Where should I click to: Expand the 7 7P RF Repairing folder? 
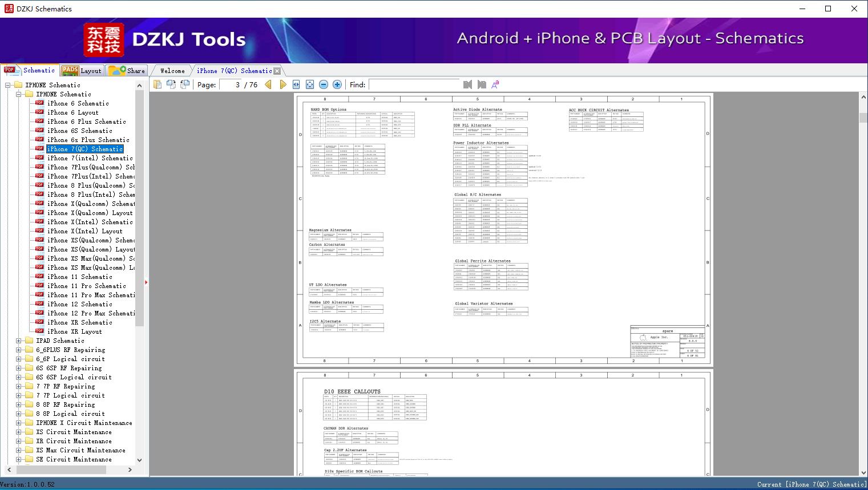pyautogui.click(x=19, y=386)
